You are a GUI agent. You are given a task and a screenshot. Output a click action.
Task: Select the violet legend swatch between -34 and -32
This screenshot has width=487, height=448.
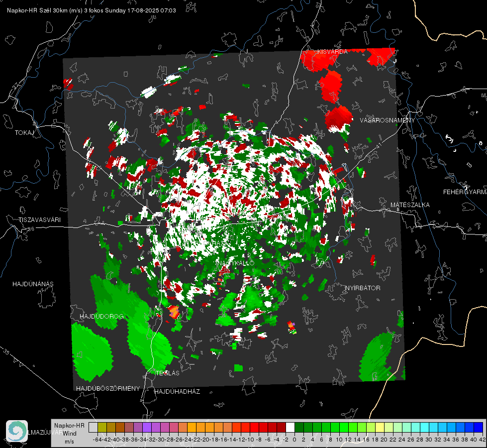147,427
